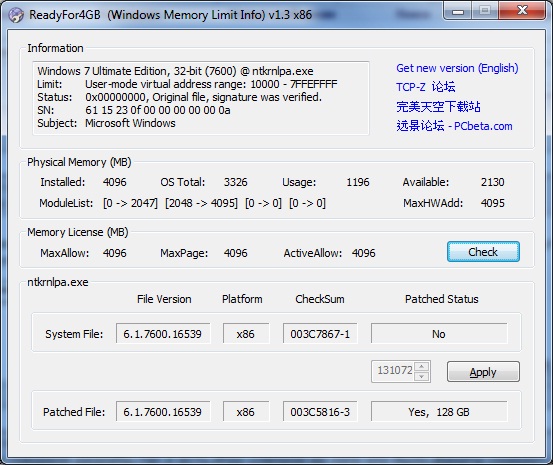This screenshot has width=553, height=465.
Task: Click the System File patched status box
Action: point(439,333)
